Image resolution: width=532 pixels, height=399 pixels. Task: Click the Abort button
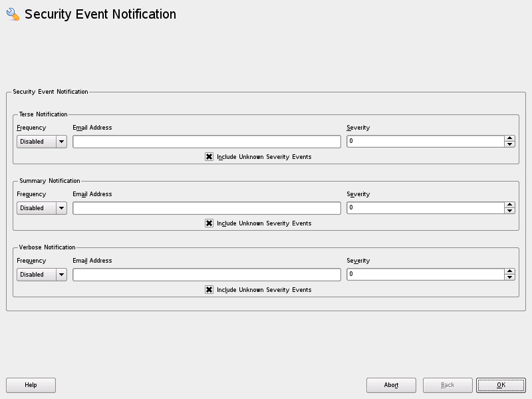[x=391, y=385]
